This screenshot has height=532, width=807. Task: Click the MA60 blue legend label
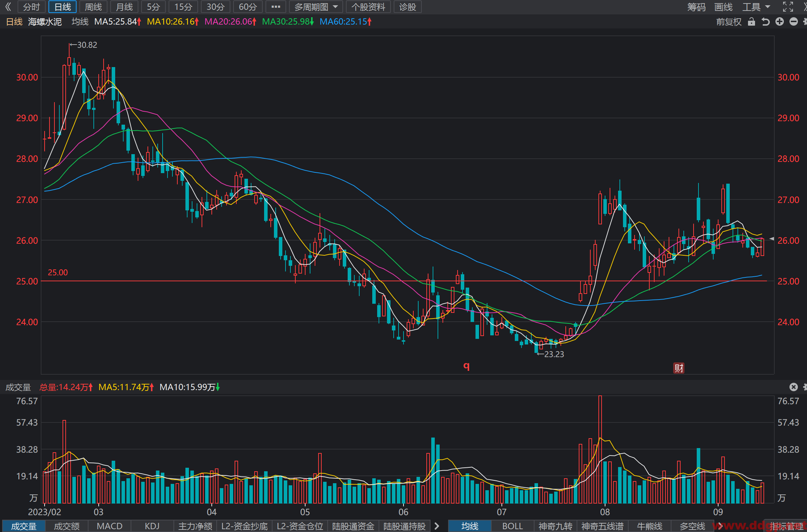346,22
